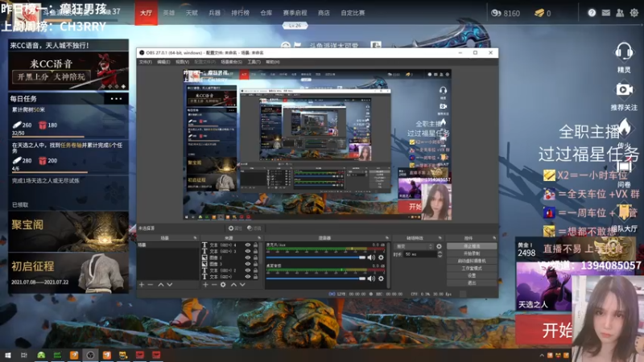644x362 pixels.
Task: Pop out the Scenes dock with its header icon
Action: tap(195, 238)
